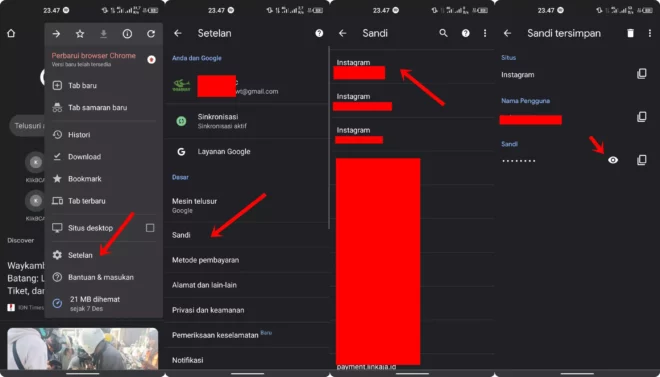The image size is (660, 377).
Task: Show password with the eye icon
Action: point(613,160)
